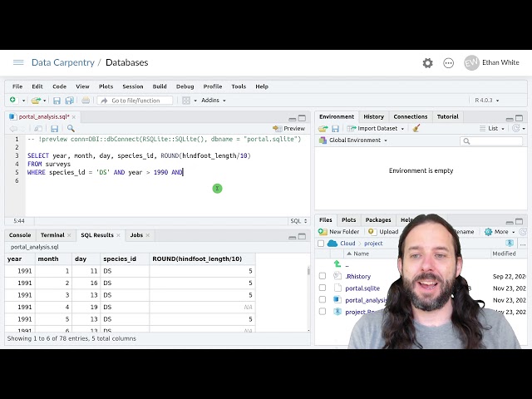The height and width of the screenshot is (399, 532).
Task: Close the Jobs tab
Action: (x=148, y=235)
